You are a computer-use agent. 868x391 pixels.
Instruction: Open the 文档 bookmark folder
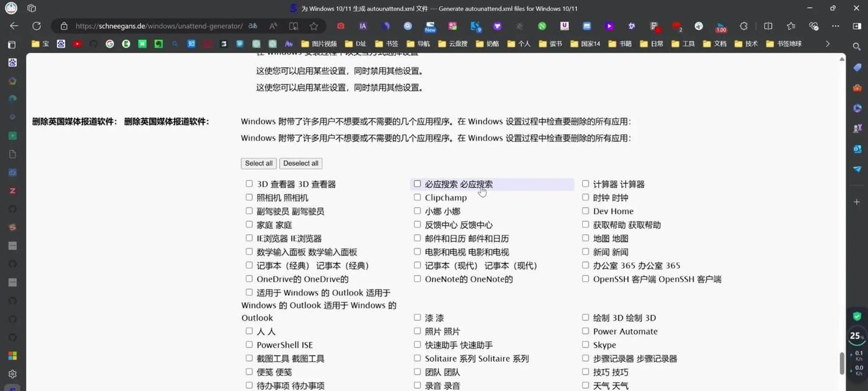tap(715, 44)
